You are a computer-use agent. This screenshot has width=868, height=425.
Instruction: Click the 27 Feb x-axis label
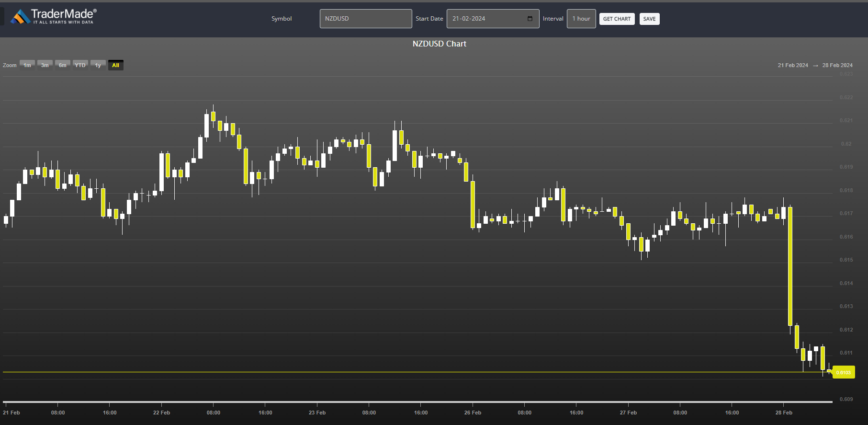[628, 413]
